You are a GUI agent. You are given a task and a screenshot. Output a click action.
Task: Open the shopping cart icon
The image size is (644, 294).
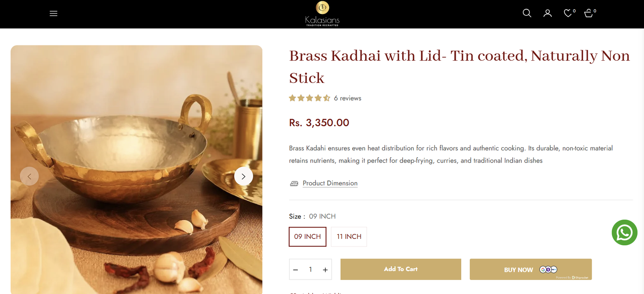click(588, 13)
